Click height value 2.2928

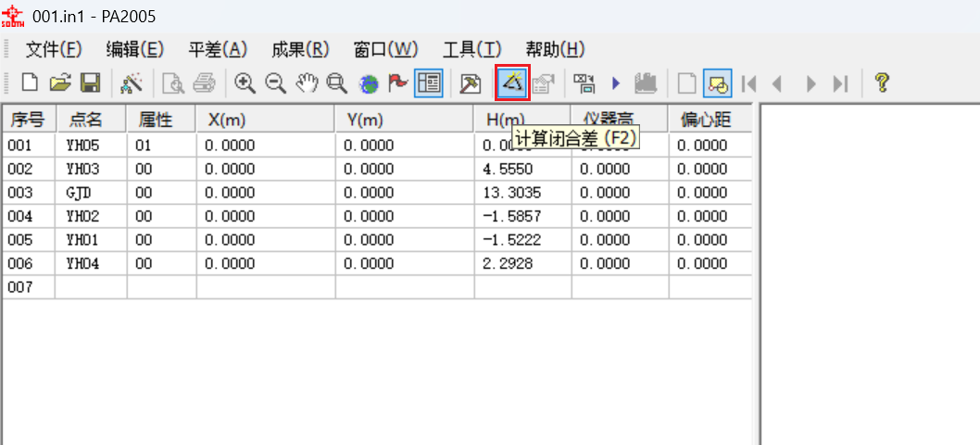pyautogui.click(x=523, y=264)
